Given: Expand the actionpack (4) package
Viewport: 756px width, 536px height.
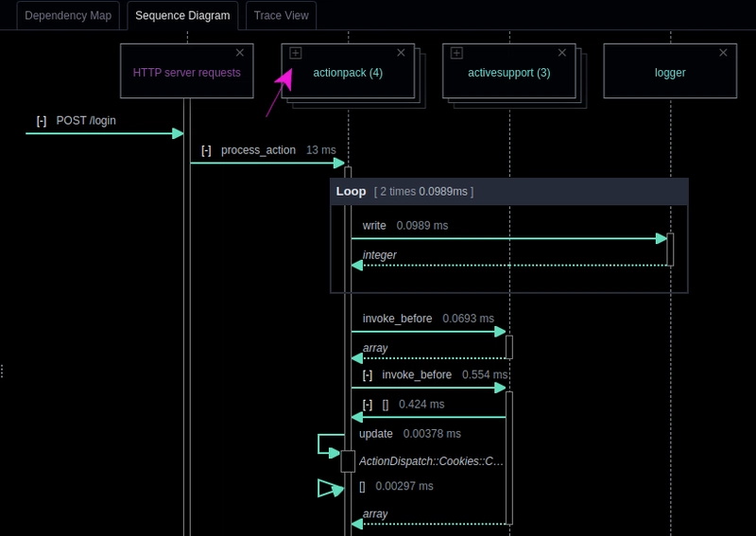Looking at the screenshot, I should pyautogui.click(x=296, y=53).
